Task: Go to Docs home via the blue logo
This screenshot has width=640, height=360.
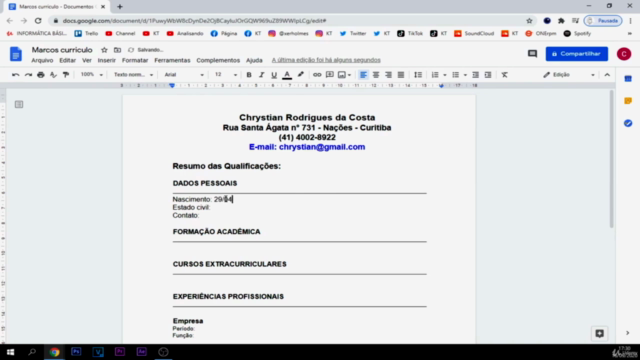Action: [x=16, y=54]
